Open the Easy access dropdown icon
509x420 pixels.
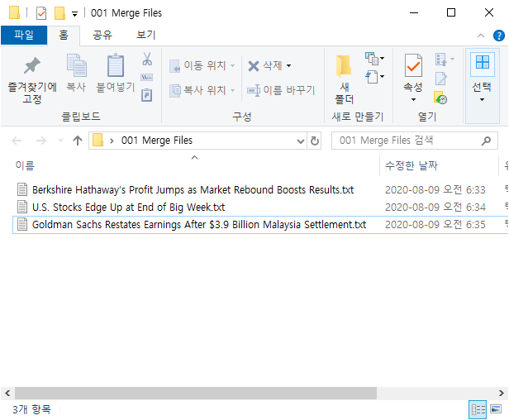coord(374,77)
